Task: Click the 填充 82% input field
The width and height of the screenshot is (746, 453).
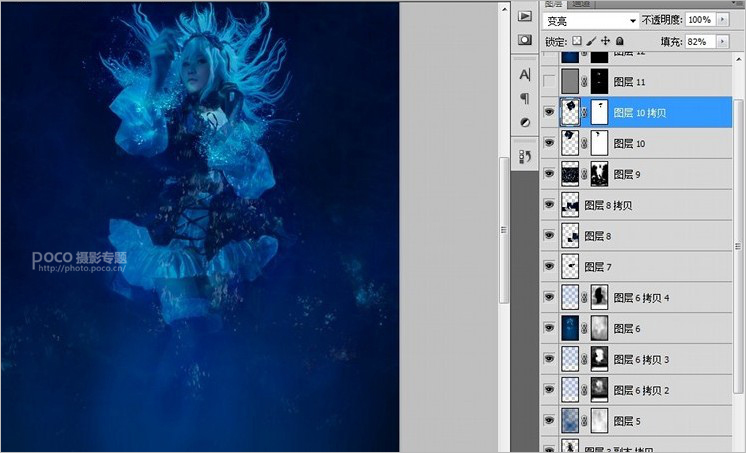Action: coord(700,41)
